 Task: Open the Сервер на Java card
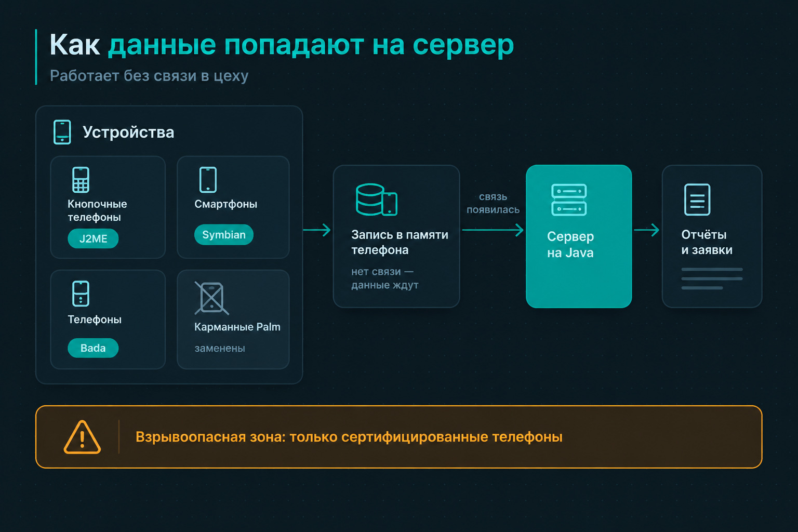(x=579, y=236)
